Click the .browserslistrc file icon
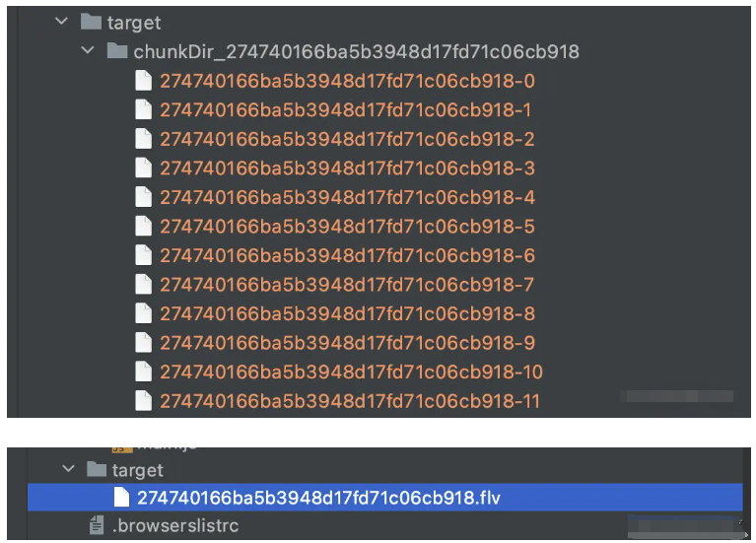The height and width of the screenshot is (543, 756). [x=96, y=526]
